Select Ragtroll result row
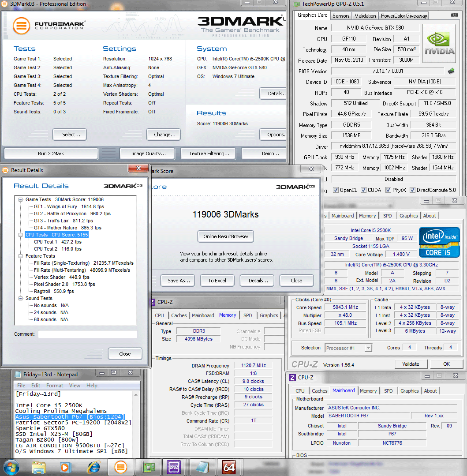Image resolution: width=467 pixels, height=476 pixels. 54,291
